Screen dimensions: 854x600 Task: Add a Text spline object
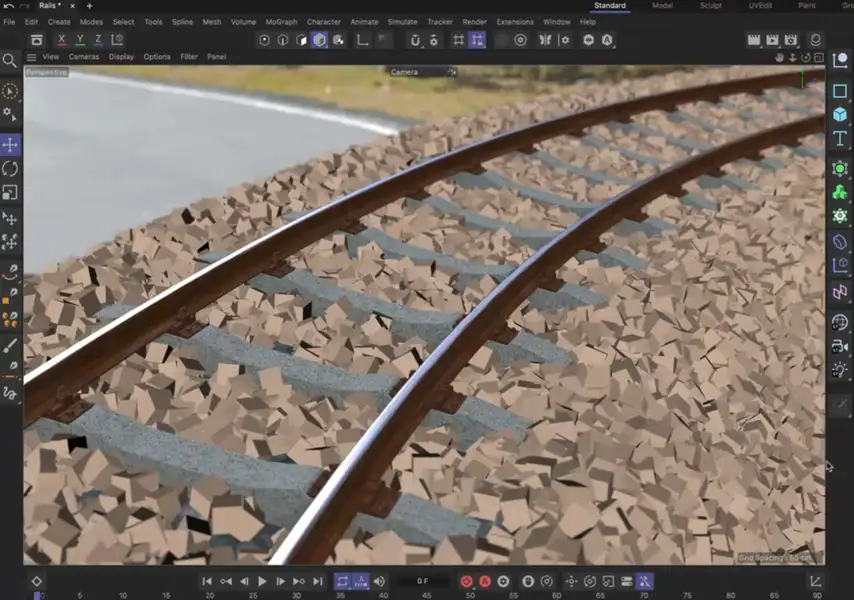pos(840,139)
